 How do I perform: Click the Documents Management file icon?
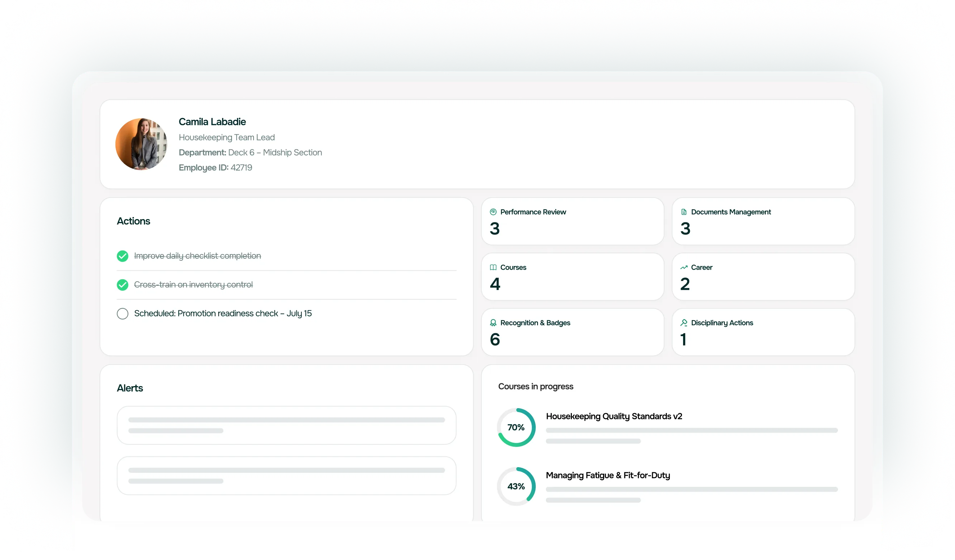pos(683,212)
